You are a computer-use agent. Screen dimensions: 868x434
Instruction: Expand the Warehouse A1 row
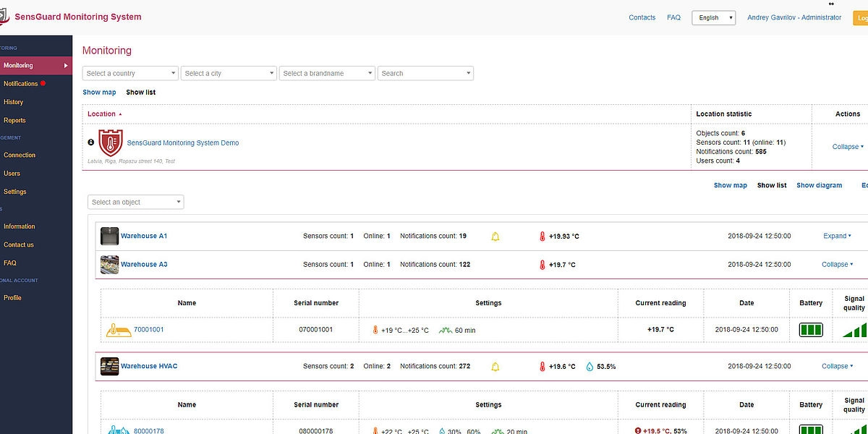pos(838,236)
